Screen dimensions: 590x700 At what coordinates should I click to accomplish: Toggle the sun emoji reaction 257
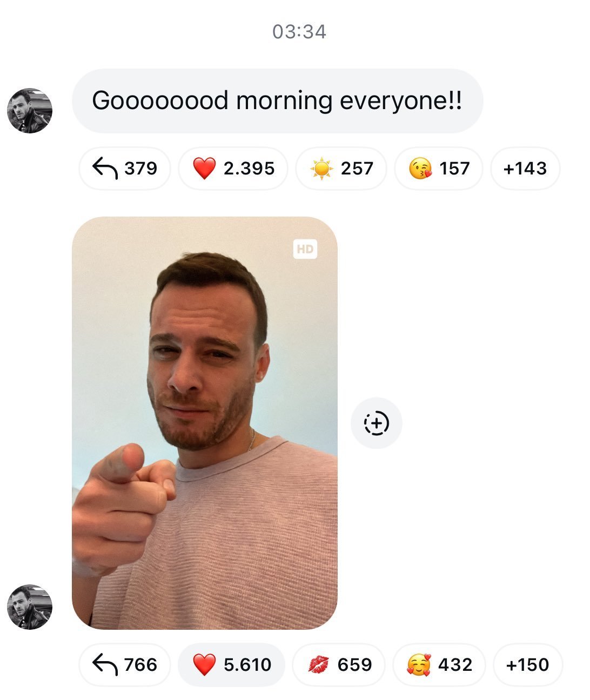(x=341, y=169)
